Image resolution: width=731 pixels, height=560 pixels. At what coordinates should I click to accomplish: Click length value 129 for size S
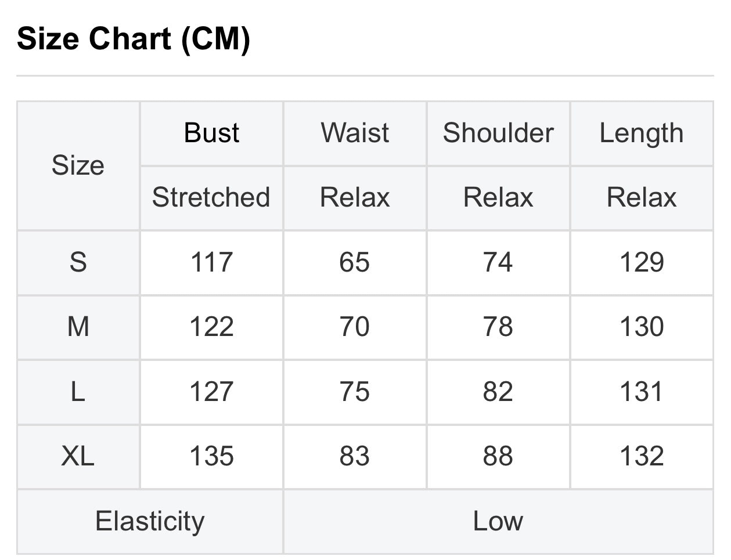click(x=642, y=262)
